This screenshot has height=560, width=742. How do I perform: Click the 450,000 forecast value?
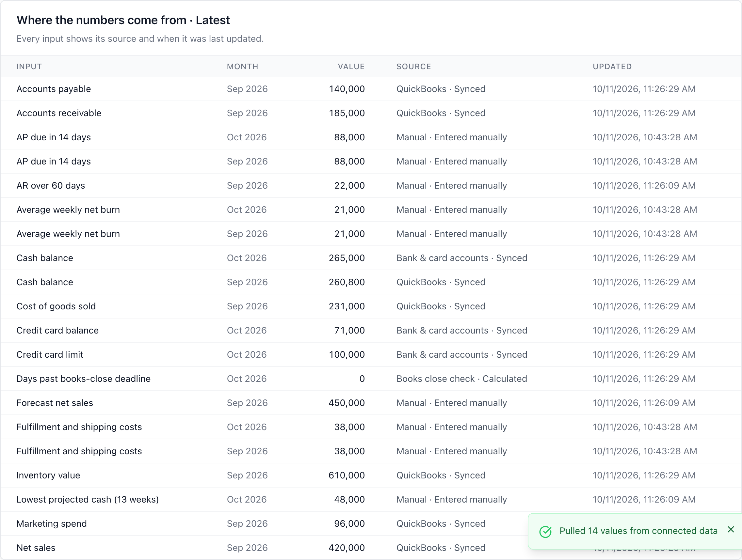[x=347, y=403]
